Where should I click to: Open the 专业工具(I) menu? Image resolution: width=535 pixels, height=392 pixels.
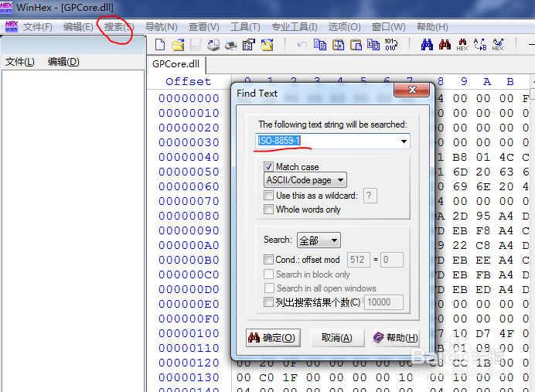coord(294,26)
